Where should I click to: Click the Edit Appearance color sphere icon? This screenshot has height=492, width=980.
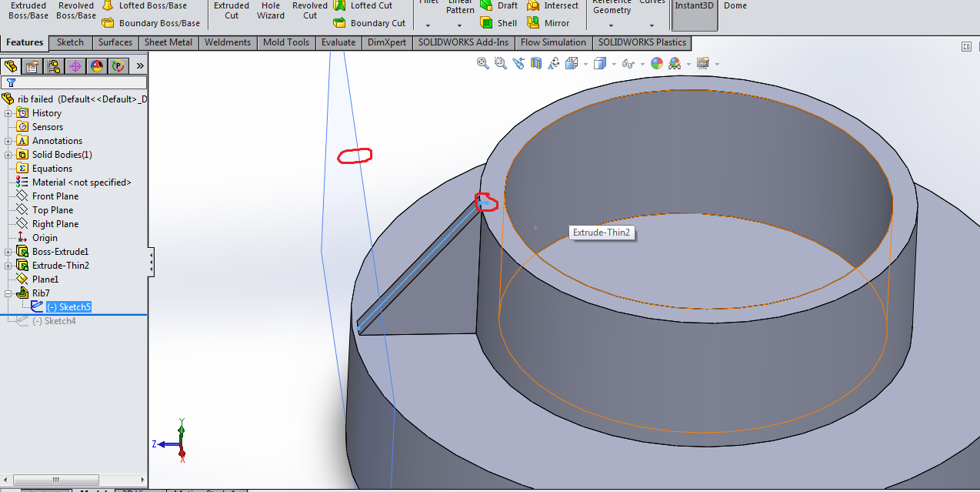(x=657, y=63)
